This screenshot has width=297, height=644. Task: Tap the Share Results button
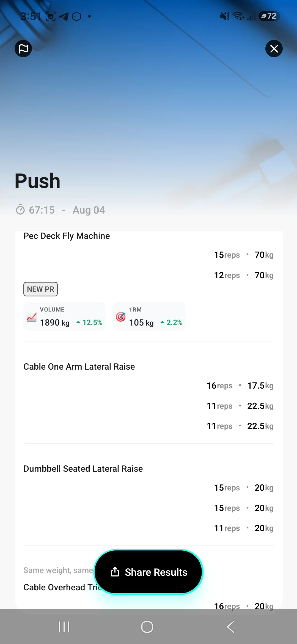click(x=148, y=572)
